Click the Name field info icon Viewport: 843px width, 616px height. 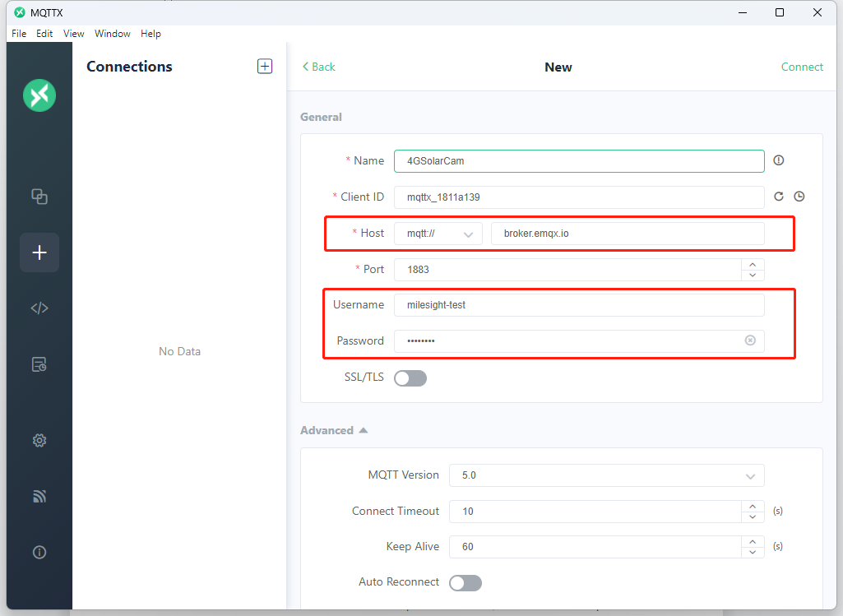point(779,160)
